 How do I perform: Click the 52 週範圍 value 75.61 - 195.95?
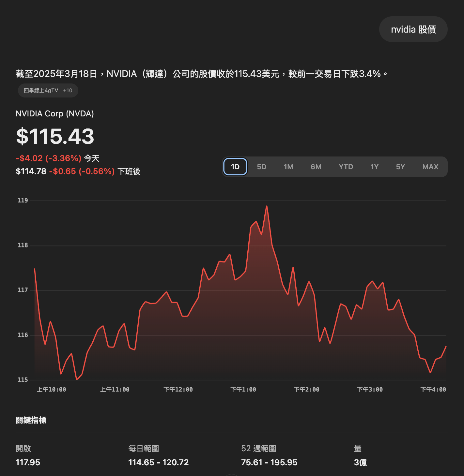(269, 462)
